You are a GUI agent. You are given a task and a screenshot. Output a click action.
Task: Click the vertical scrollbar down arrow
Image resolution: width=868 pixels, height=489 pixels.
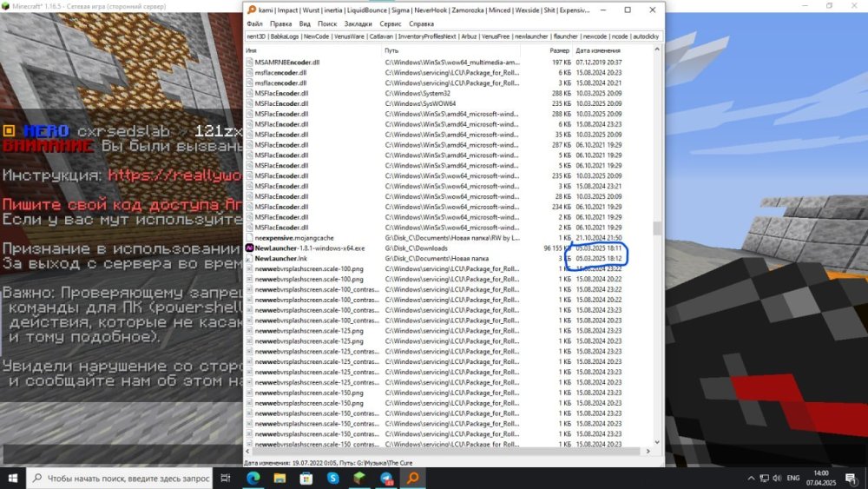(x=657, y=442)
